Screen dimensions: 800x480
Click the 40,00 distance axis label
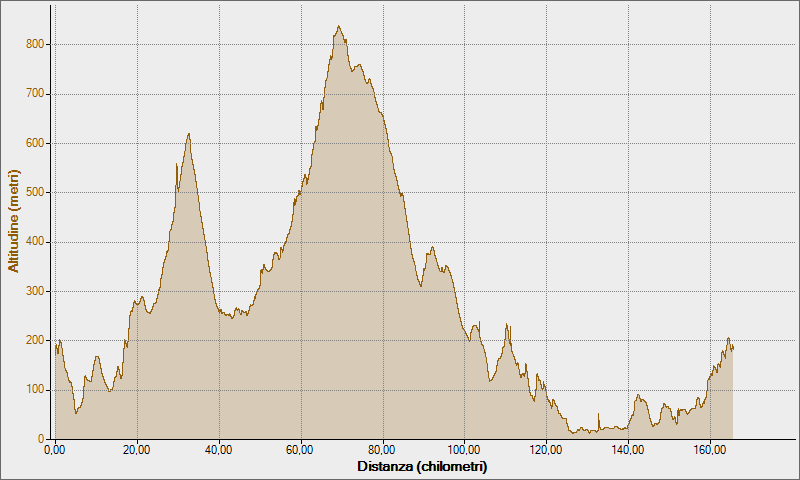(218, 450)
